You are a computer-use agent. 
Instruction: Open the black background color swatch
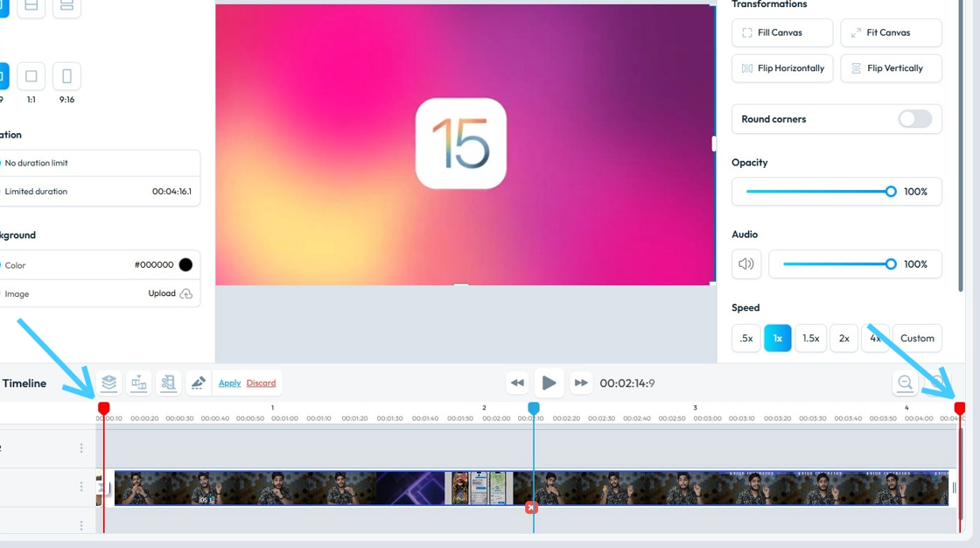pyautogui.click(x=185, y=264)
